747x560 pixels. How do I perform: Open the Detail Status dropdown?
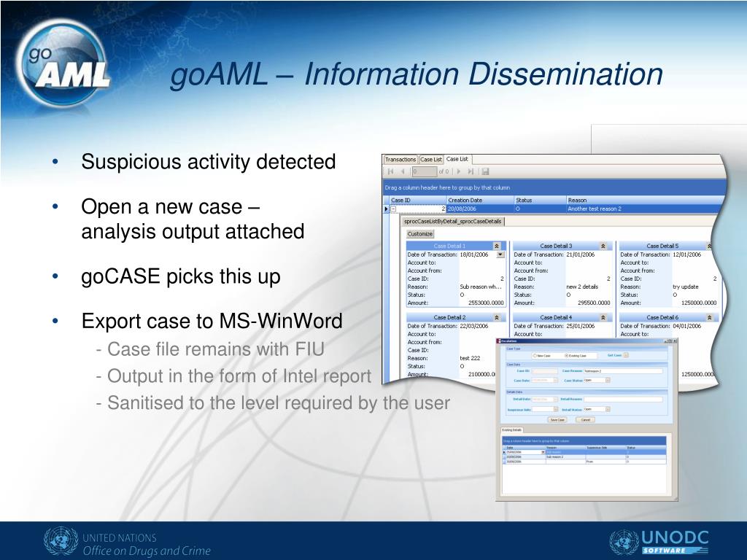(x=608, y=409)
